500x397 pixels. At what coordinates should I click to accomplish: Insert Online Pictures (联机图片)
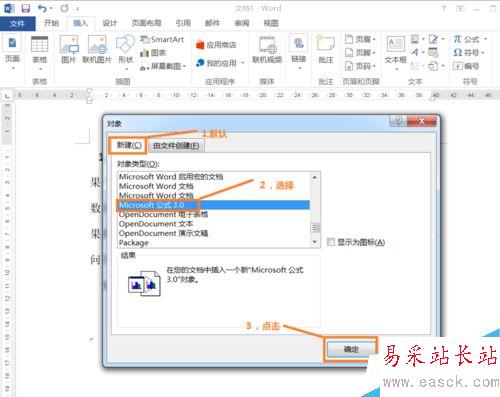(97, 49)
